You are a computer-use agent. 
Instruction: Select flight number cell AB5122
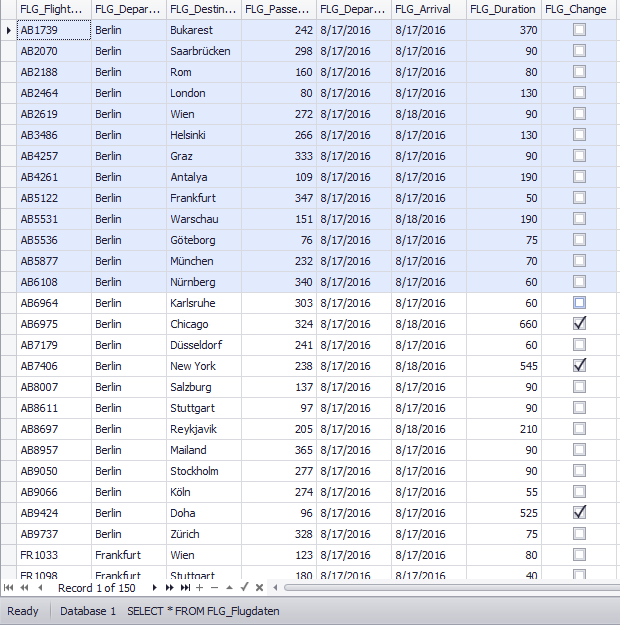coord(54,198)
